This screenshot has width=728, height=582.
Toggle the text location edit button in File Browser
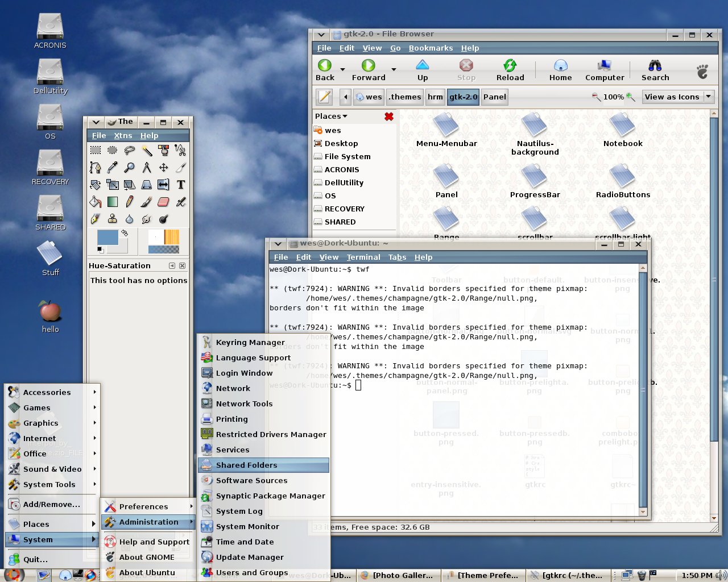click(x=324, y=97)
